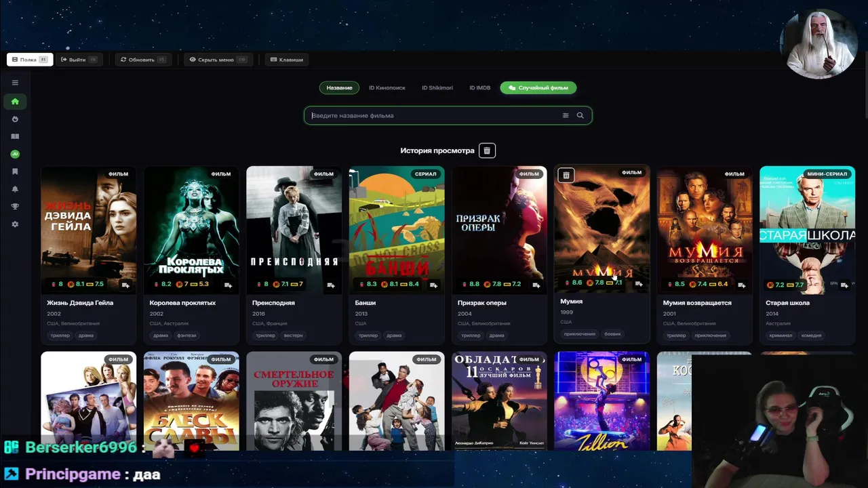Add Королева проклятых to list icon
Screen dimensions: 868x488
point(228,285)
